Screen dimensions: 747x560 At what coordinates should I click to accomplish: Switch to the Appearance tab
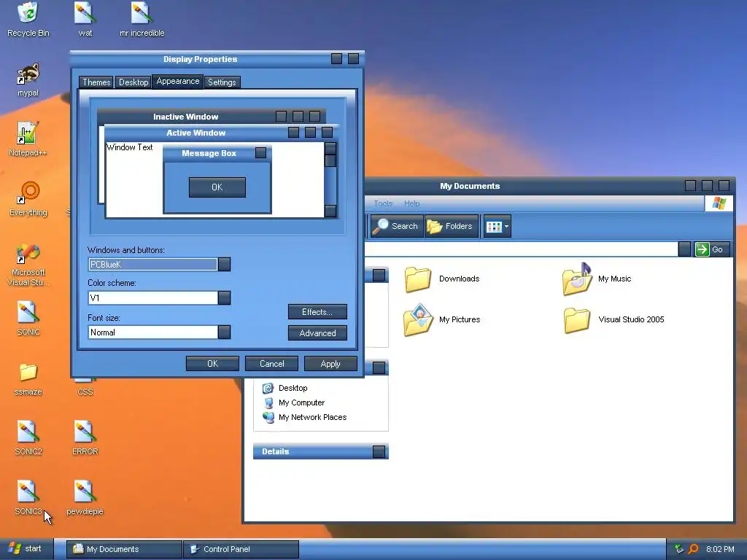coord(178,82)
